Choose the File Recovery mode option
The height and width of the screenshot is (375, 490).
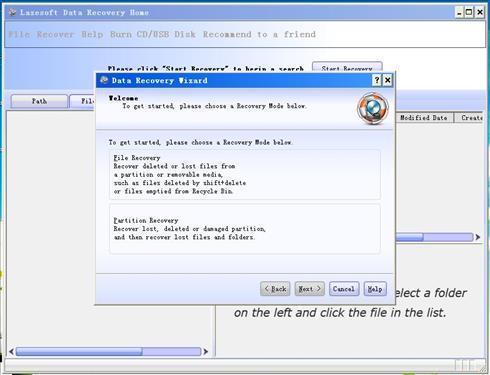(x=245, y=175)
